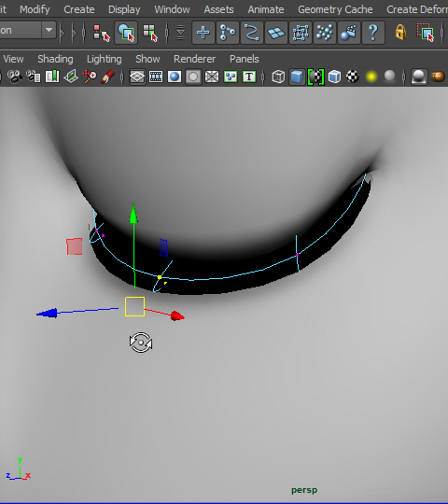The width and height of the screenshot is (448, 504).
Task: Click the select camera icon
Action: pyautogui.click(x=15, y=77)
